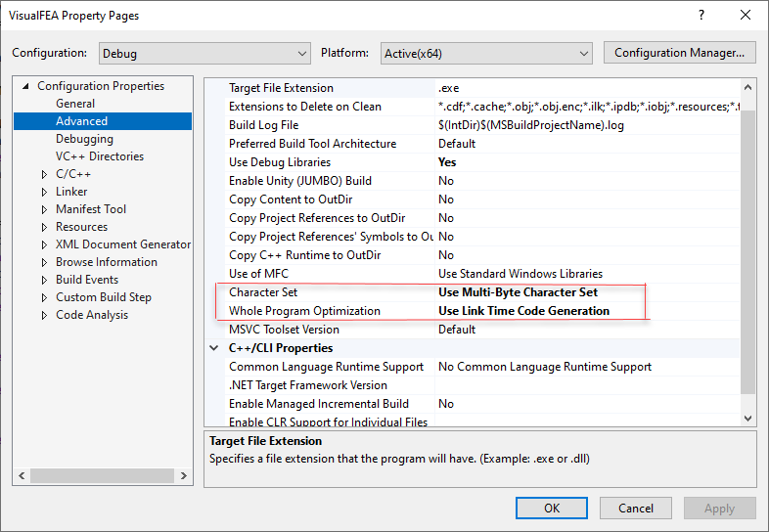Expand the Resources node arrow
The height and width of the screenshot is (532, 769).
(44, 228)
